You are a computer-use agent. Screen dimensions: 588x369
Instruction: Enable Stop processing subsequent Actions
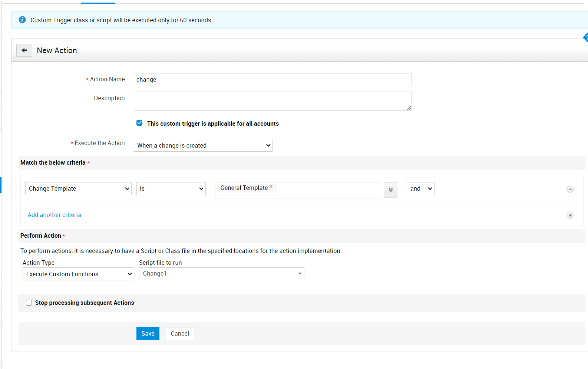(x=29, y=303)
